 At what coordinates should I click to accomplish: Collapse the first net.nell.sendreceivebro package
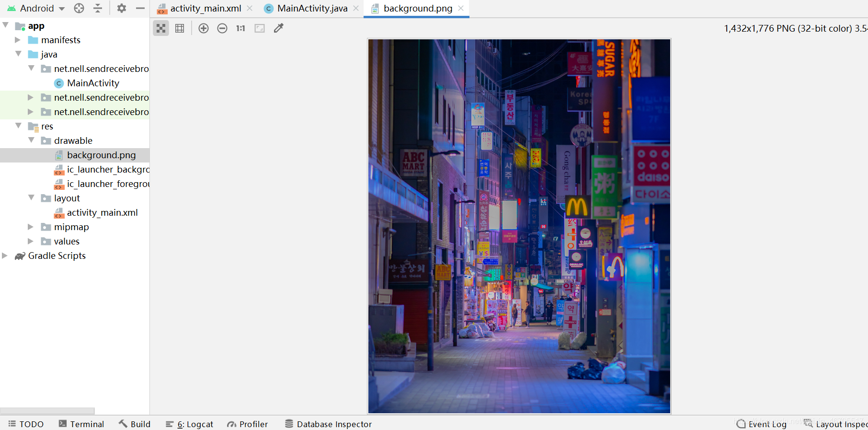coord(31,69)
